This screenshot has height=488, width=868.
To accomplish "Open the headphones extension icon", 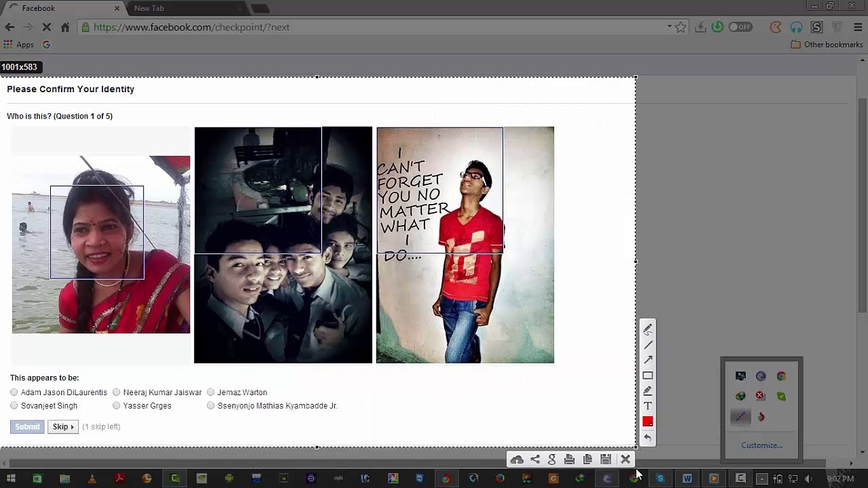I will [796, 27].
